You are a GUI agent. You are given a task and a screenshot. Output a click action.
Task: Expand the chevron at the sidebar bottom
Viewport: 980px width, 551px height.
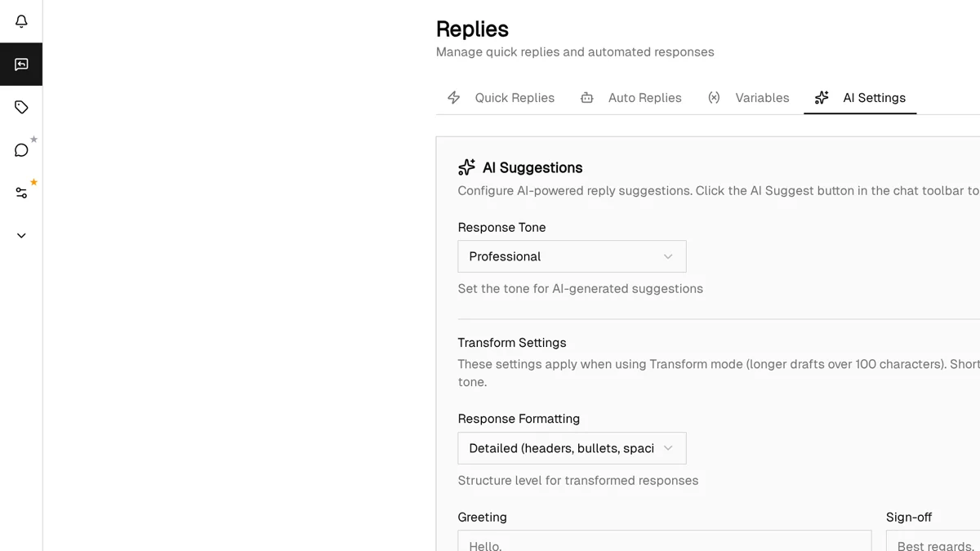coord(20,235)
